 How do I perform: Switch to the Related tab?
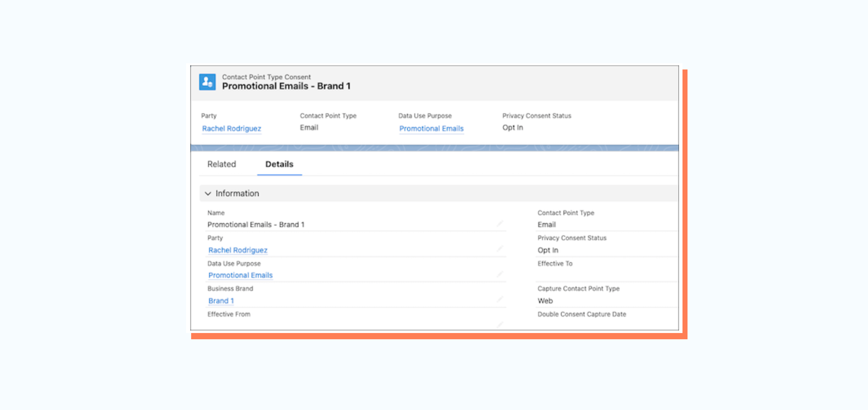[x=222, y=164]
